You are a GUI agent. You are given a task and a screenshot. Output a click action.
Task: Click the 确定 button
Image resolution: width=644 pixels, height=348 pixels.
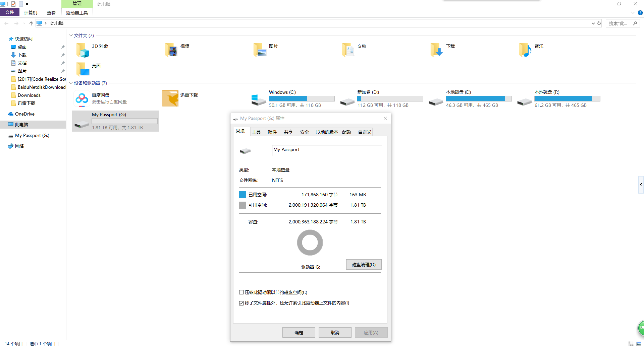pos(299,333)
